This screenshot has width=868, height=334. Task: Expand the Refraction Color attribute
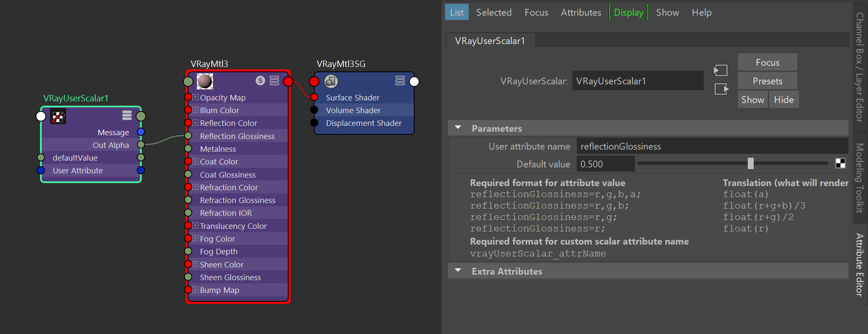click(x=196, y=187)
